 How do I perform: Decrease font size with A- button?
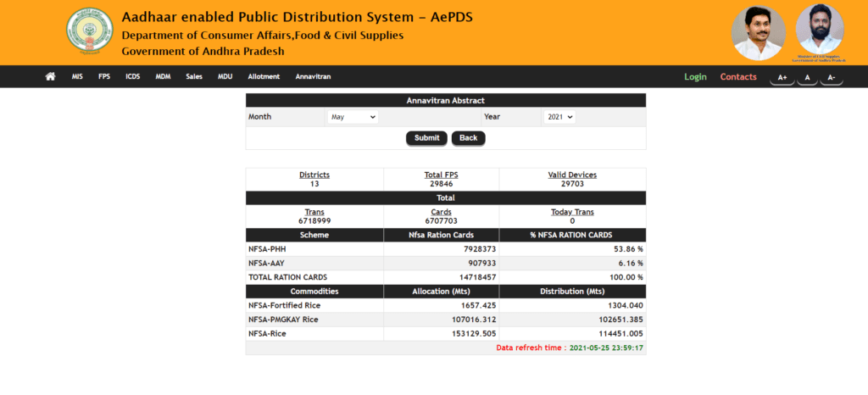(x=832, y=78)
